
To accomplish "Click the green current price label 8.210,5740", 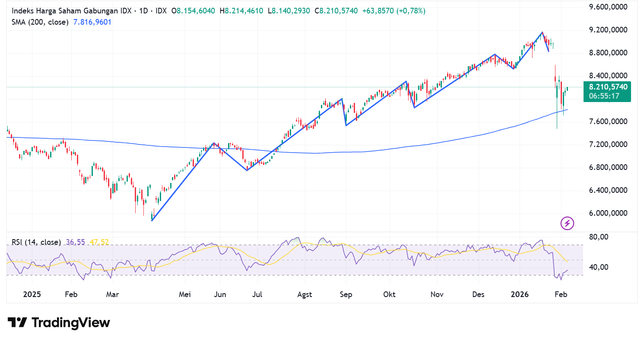I will click(608, 87).
